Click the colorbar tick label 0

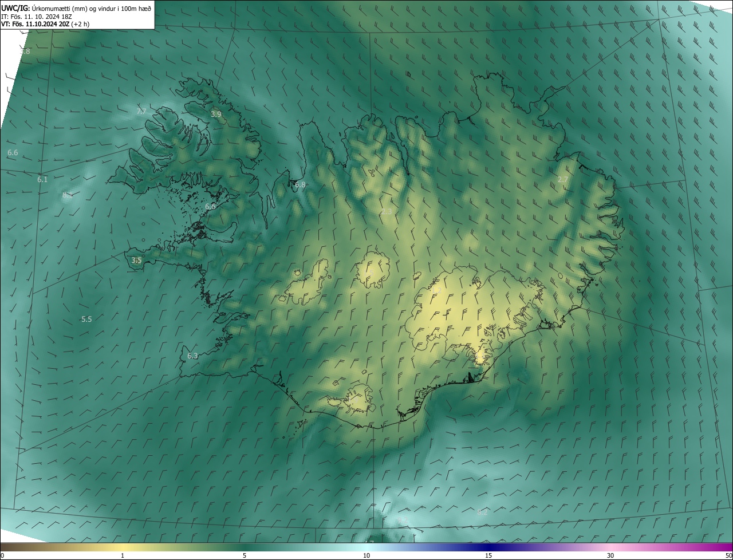pyautogui.click(x=2, y=555)
